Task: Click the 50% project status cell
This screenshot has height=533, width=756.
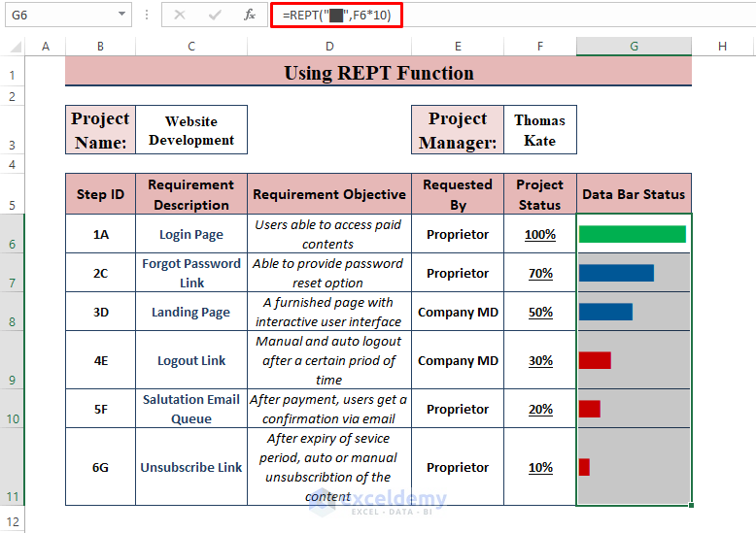Action: pyautogui.click(x=540, y=312)
